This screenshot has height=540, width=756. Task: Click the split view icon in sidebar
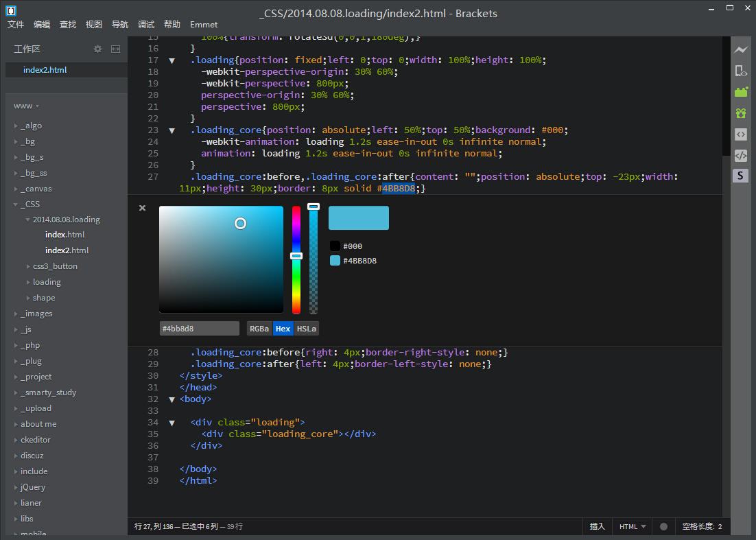coord(115,49)
